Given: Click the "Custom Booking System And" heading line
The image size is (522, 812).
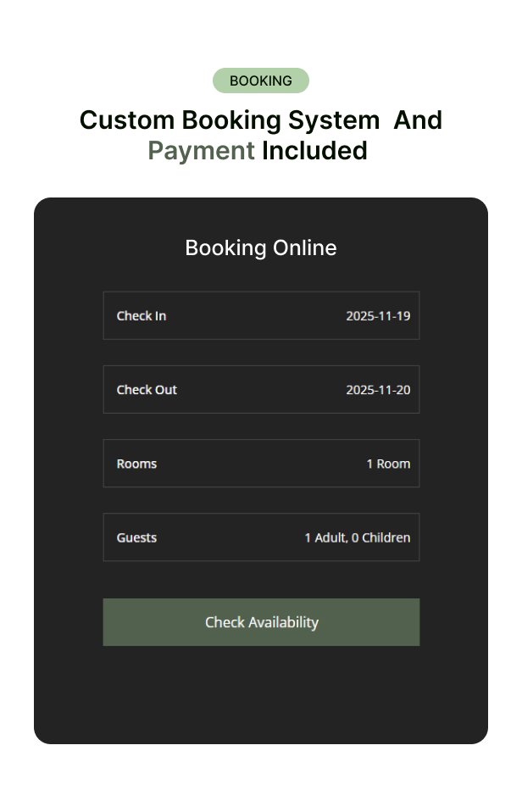Looking at the screenshot, I should pos(261,120).
